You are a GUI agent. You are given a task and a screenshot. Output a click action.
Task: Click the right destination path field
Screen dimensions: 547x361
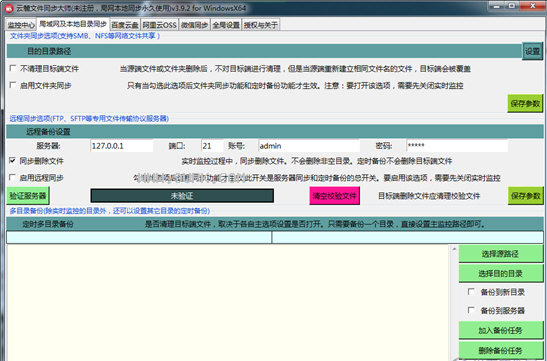coord(407,238)
